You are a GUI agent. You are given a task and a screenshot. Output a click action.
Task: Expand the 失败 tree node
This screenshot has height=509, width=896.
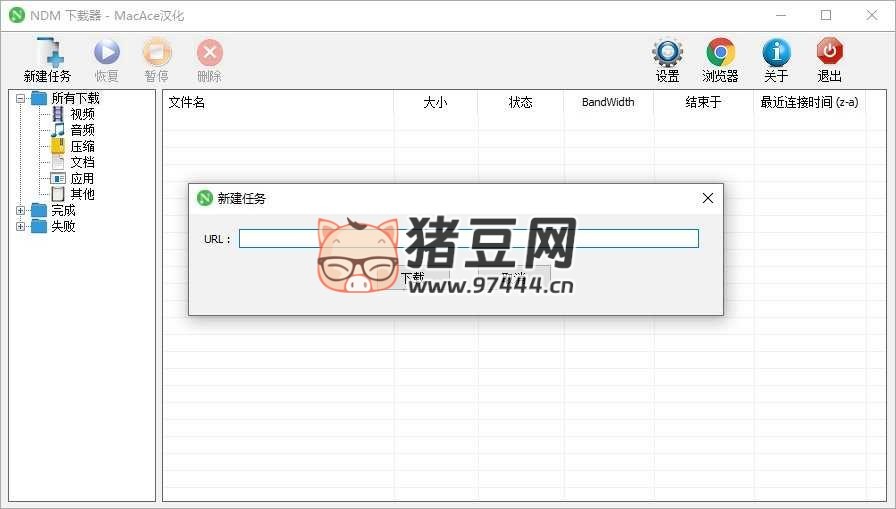click(21, 226)
